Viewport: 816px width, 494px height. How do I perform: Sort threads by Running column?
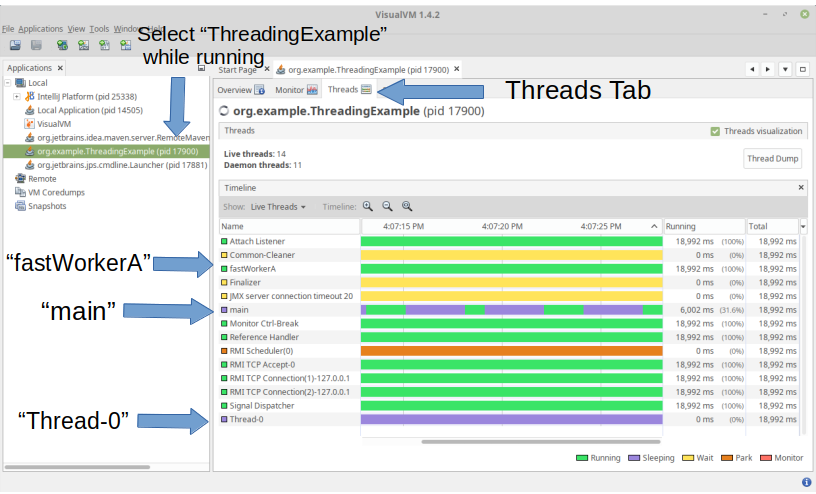[x=704, y=226]
